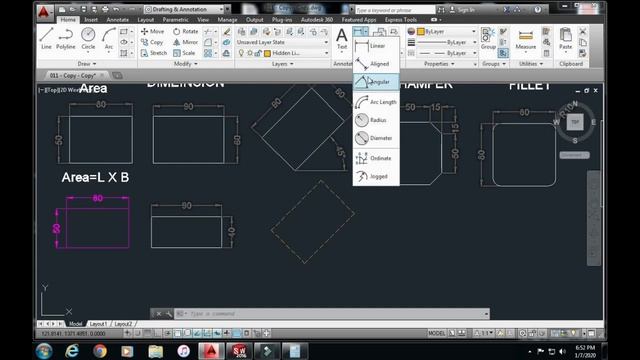Open the ByLayer linetype dropdown
The image size is (640, 360).
[447, 53]
